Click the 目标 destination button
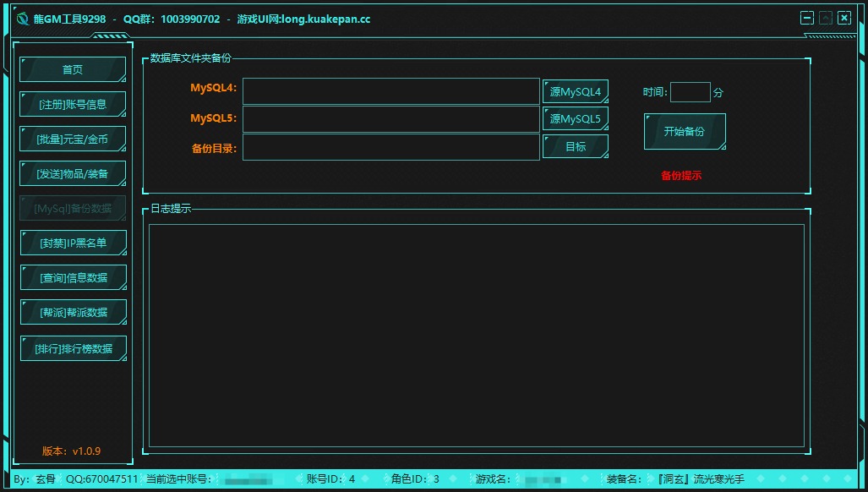Viewport: 868px width, 492px height. tap(576, 146)
